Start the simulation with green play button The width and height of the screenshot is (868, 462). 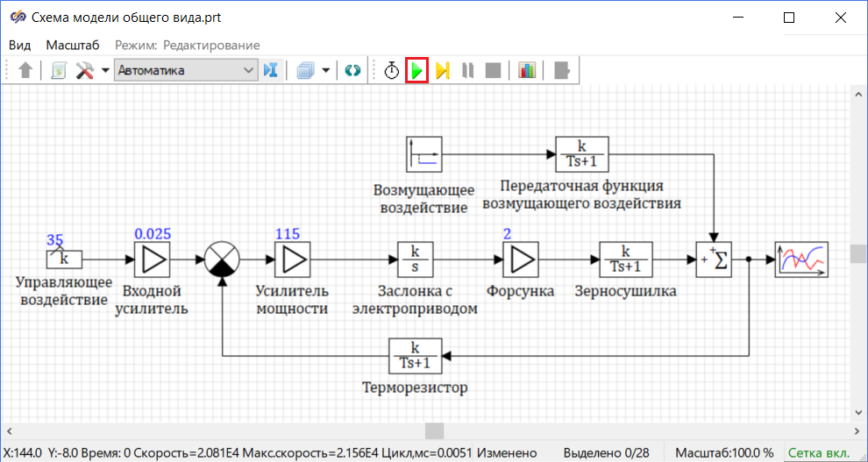pyautogui.click(x=416, y=70)
